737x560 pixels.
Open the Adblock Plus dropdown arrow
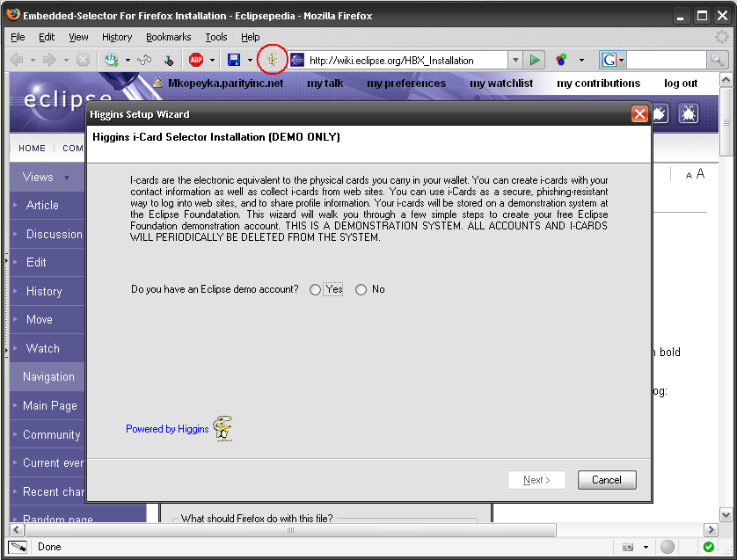click(212, 60)
